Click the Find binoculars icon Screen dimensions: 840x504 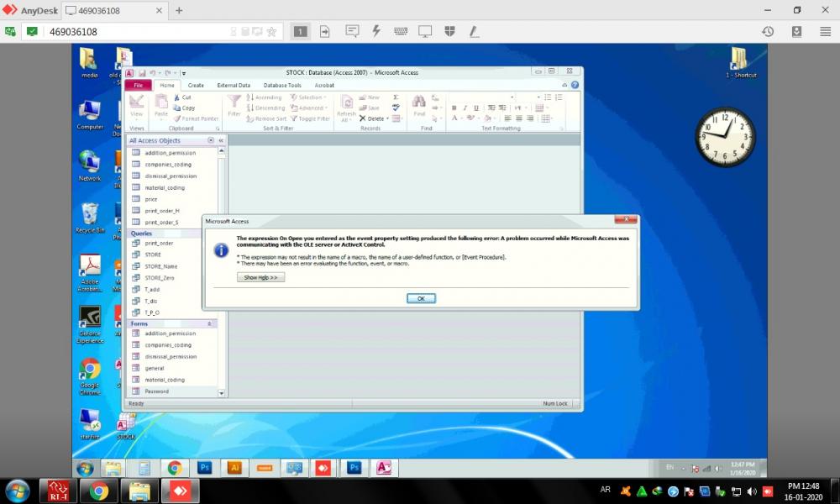pos(419,102)
